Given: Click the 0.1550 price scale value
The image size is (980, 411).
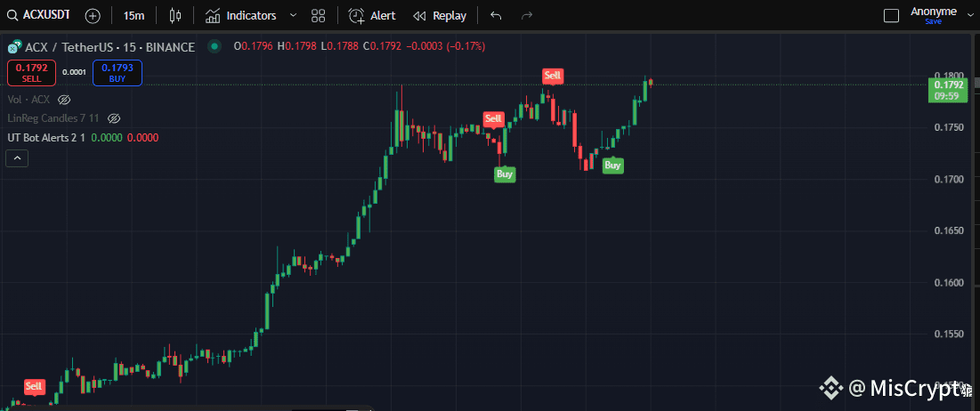Looking at the screenshot, I should [x=947, y=334].
